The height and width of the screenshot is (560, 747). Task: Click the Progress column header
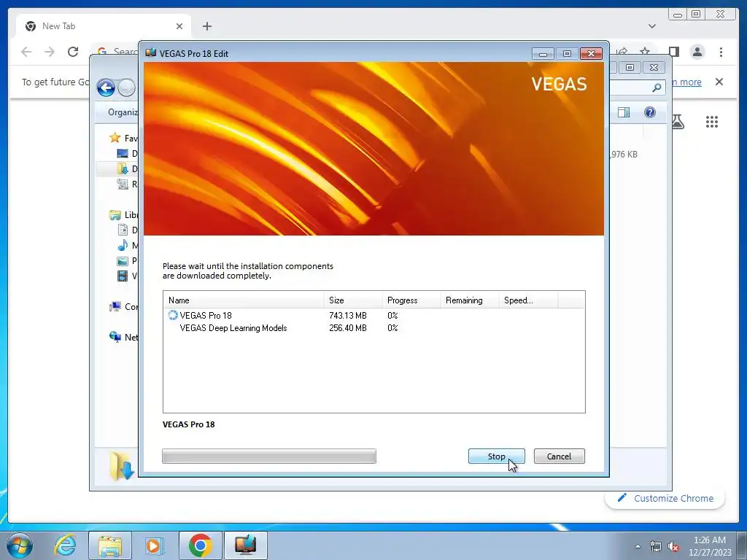pyautogui.click(x=411, y=300)
